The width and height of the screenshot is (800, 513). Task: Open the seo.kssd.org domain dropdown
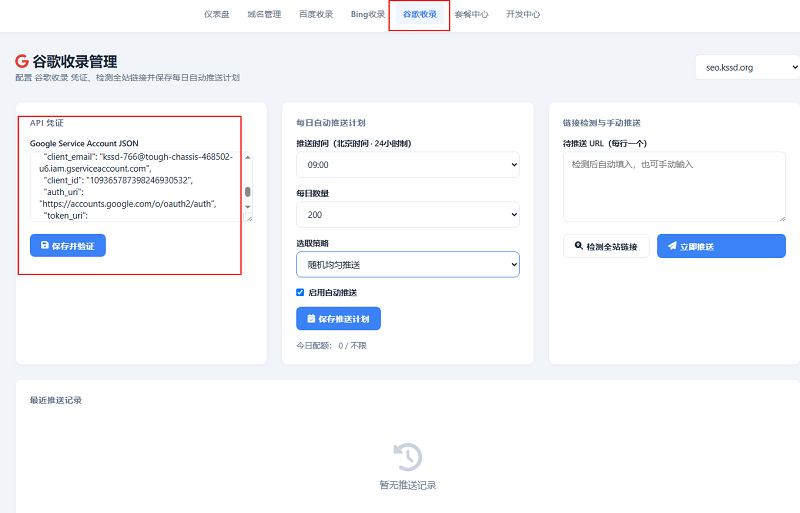pos(747,67)
